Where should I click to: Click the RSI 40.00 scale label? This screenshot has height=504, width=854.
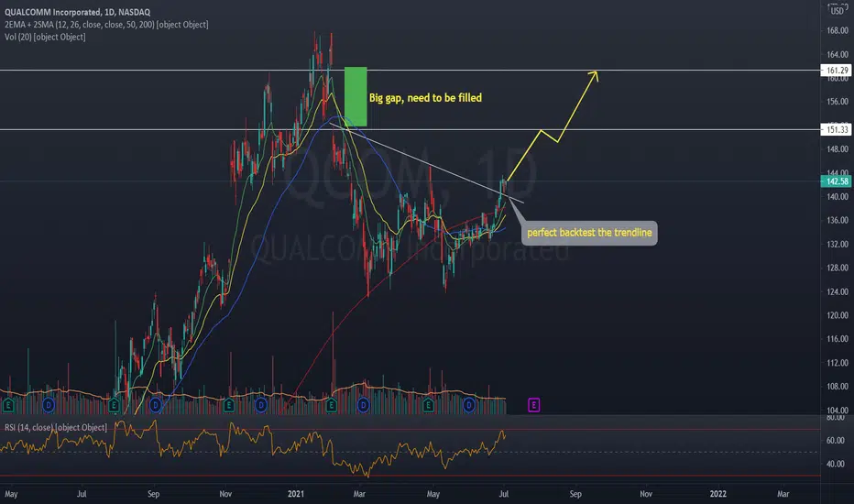pyautogui.click(x=838, y=465)
